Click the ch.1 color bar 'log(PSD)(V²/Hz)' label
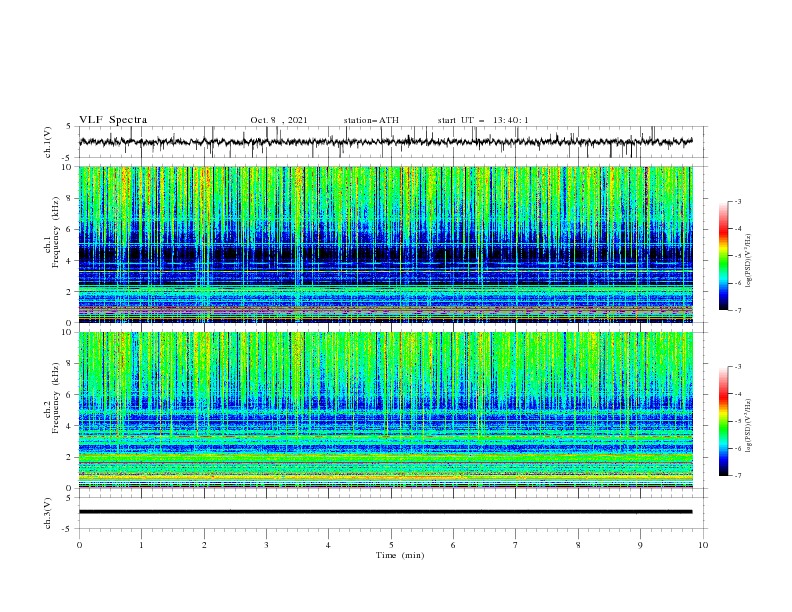 749,261
